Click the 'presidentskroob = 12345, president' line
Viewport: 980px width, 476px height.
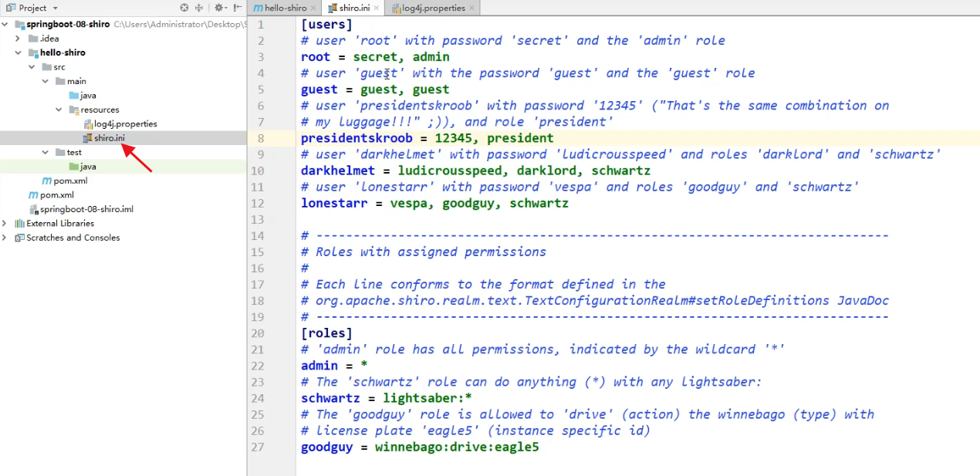click(427, 138)
